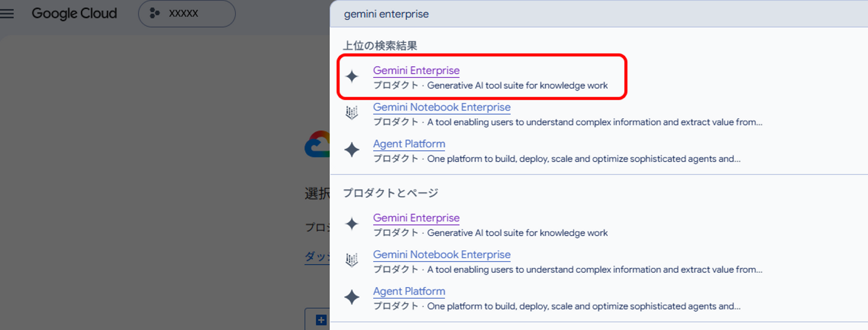Open Gemini Notebook Enterprise under プロダクトとページ
The width and height of the screenshot is (868, 330).
pos(442,255)
